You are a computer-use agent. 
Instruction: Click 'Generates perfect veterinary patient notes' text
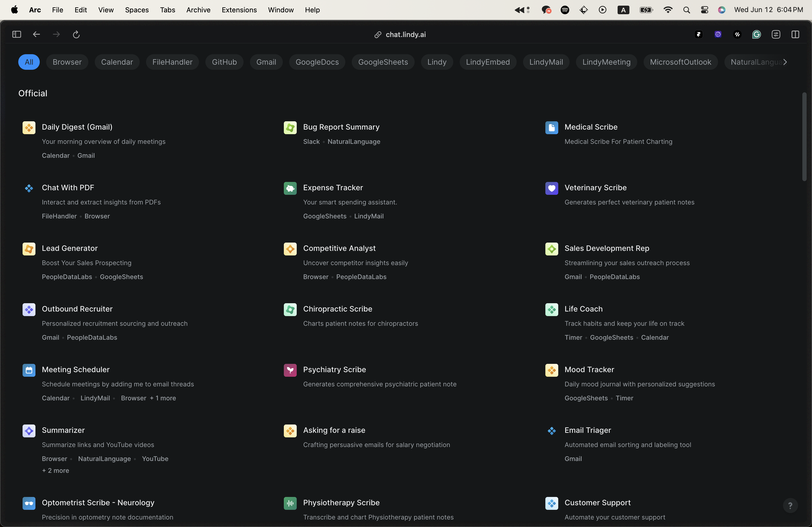629,203
